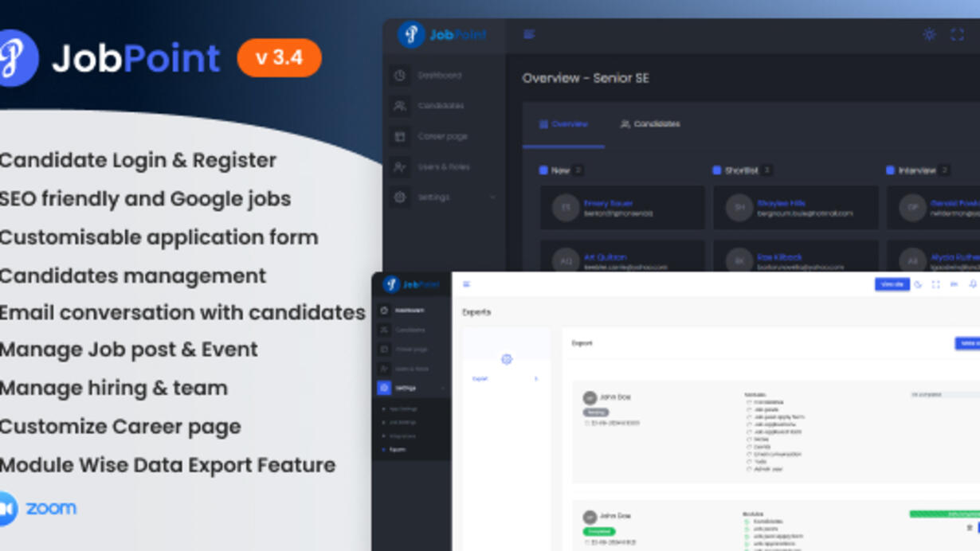Click the green completed progress bar
Screen dimensions: 980x551
[944, 514]
